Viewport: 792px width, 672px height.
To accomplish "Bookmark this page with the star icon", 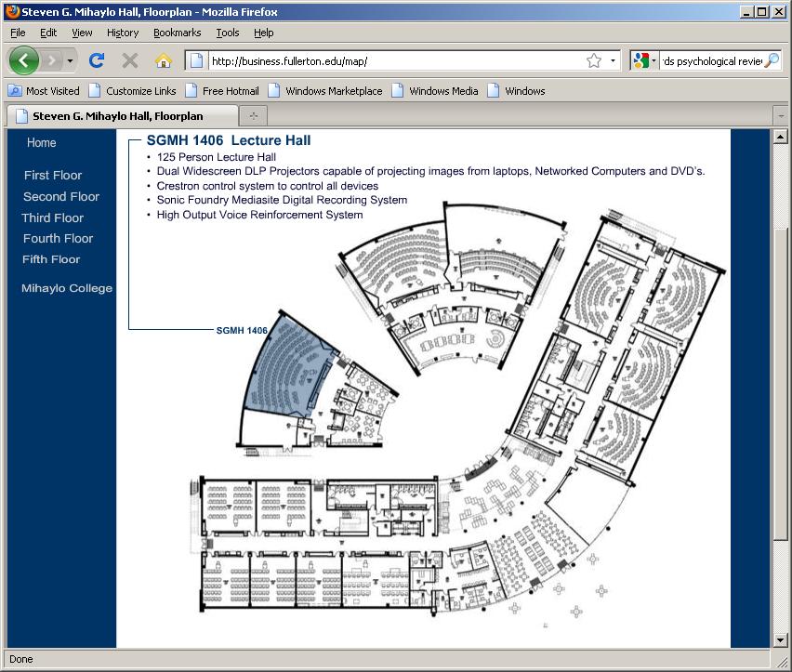I will pyautogui.click(x=594, y=61).
